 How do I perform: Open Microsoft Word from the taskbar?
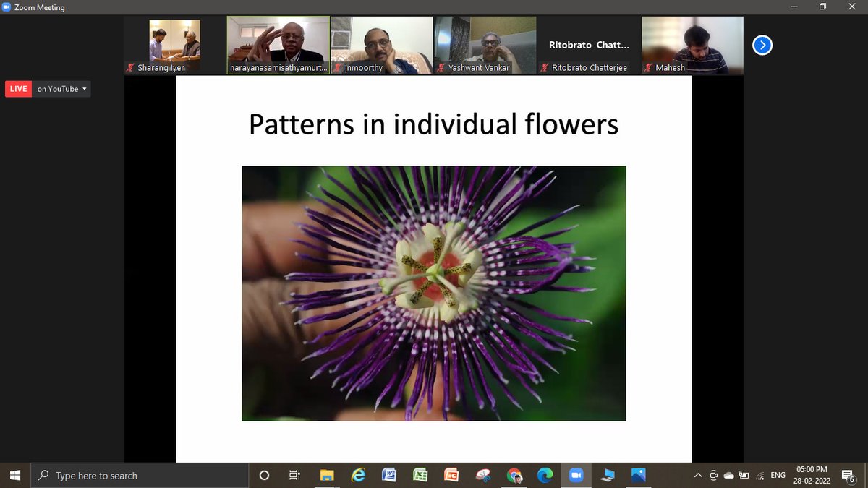click(389, 475)
